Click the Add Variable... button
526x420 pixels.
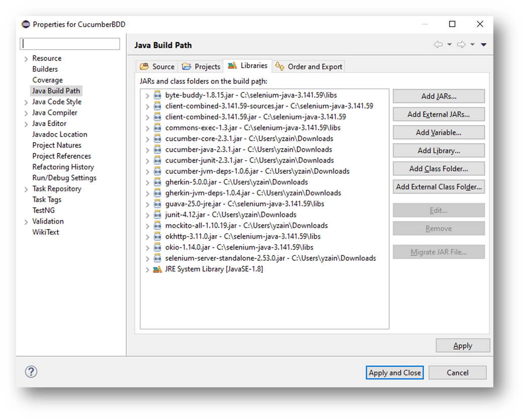point(439,133)
